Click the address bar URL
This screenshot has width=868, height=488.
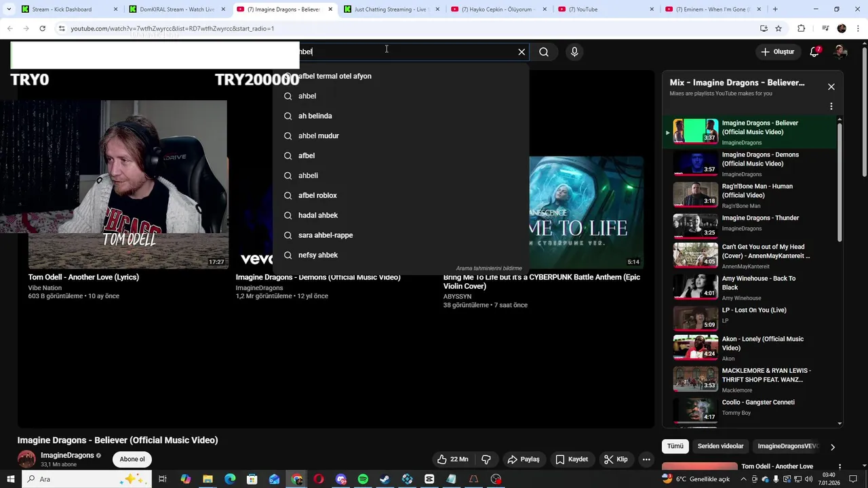172,28
